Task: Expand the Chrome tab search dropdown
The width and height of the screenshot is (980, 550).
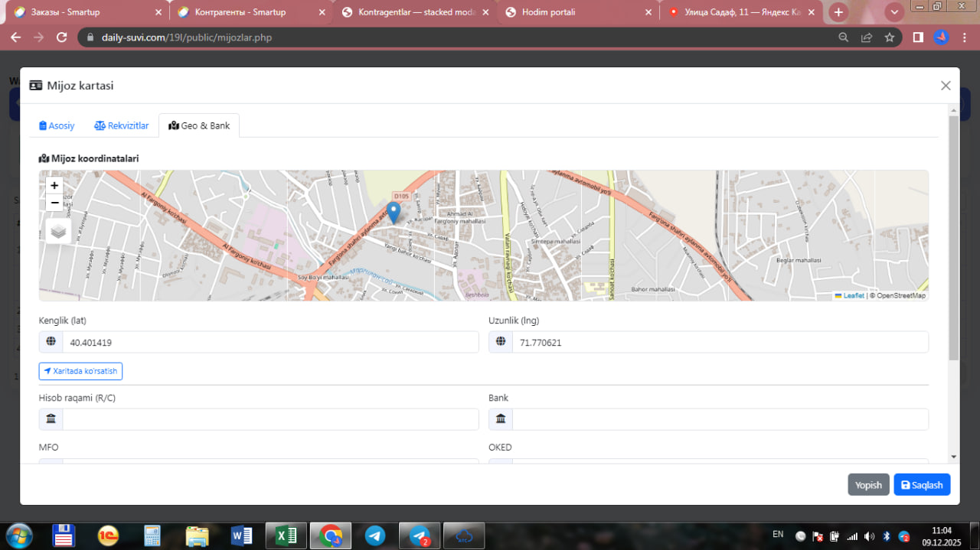Action: click(894, 12)
